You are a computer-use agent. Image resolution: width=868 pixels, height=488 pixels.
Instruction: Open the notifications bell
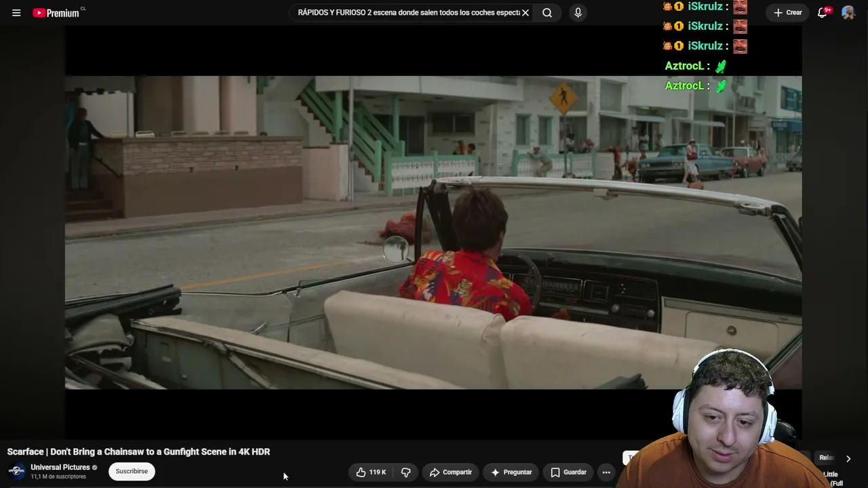pyautogui.click(x=823, y=13)
